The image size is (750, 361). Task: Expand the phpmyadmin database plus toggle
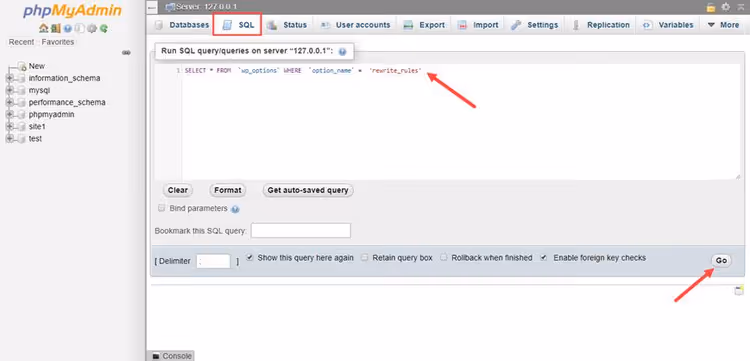point(10,115)
